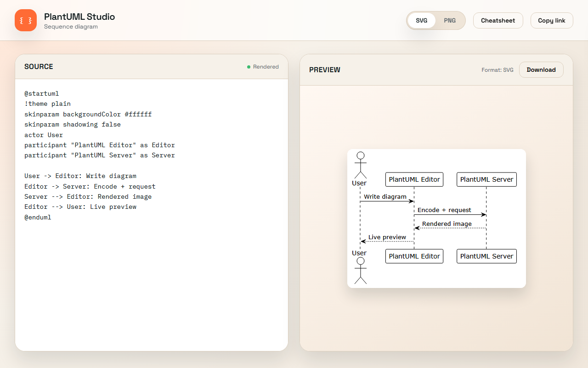Click the orange PlantUML Studio logo icon
This screenshot has width=588, height=368.
(x=26, y=20)
